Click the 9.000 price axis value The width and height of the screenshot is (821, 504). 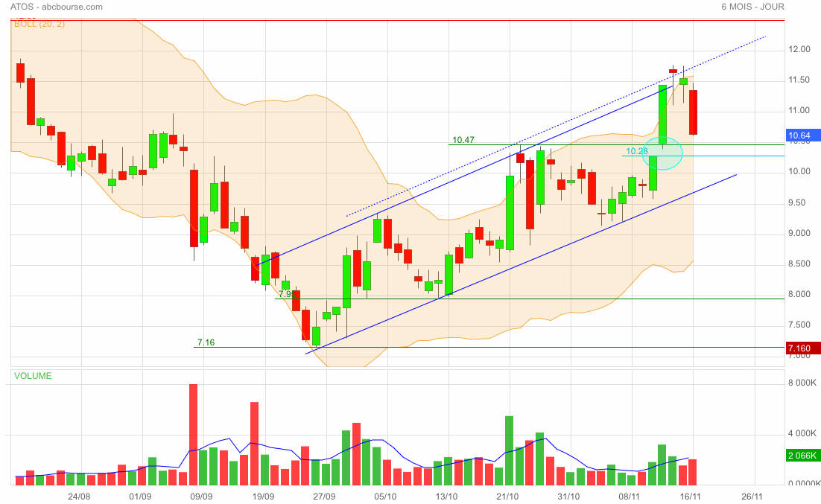799,233
